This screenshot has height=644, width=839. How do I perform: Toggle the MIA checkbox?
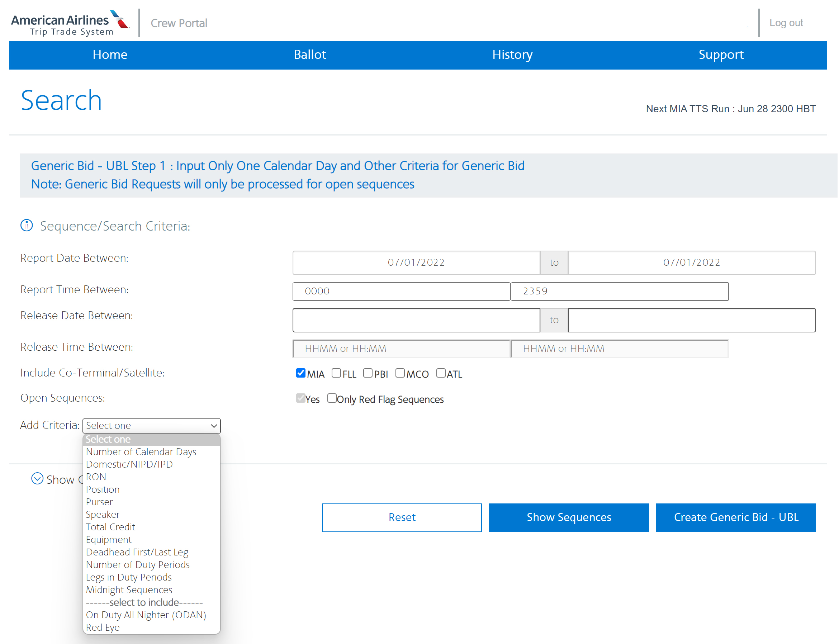coord(301,373)
